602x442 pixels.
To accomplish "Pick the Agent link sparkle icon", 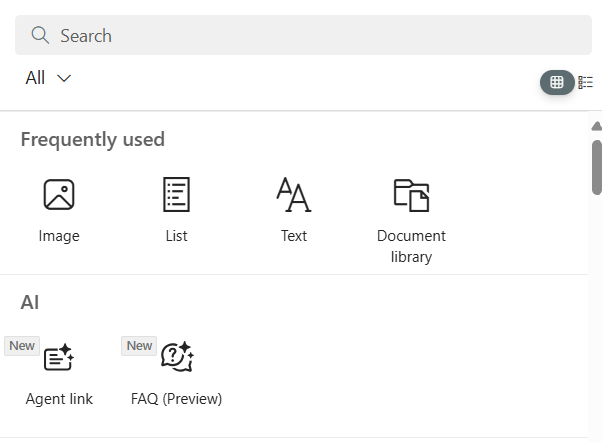I will click(59, 357).
